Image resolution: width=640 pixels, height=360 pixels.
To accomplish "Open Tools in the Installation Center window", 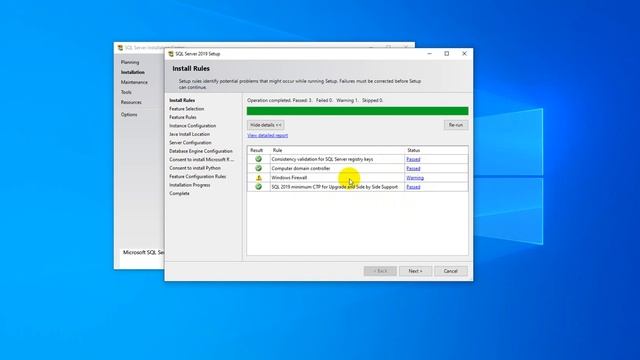I will (126, 92).
